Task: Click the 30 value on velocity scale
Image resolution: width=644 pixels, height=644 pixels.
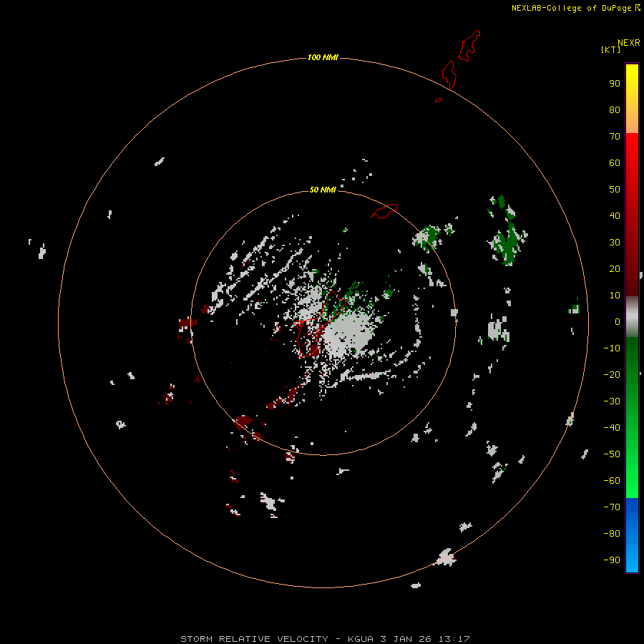Action: (615, 243)
